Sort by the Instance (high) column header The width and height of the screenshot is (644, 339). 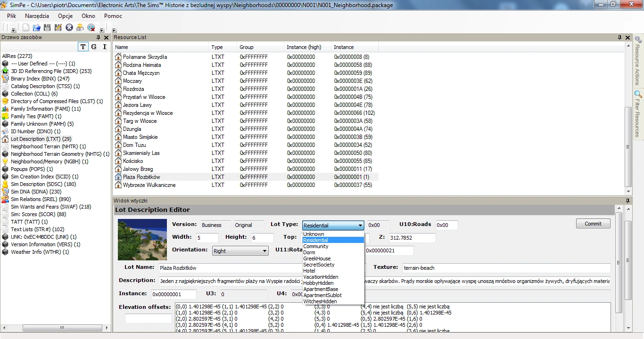[308, 47]
